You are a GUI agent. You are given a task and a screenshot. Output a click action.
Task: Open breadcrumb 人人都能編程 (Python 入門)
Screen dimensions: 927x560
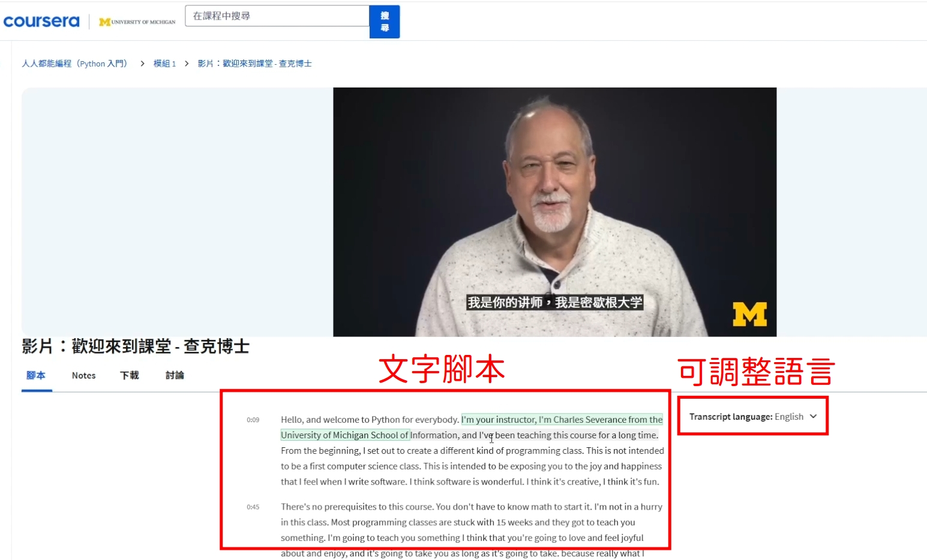pos(74,64)
